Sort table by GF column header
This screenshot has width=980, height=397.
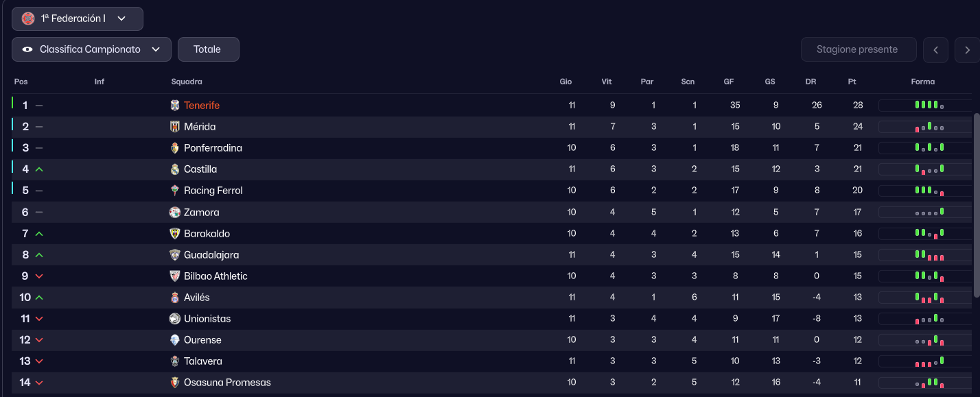729,82
